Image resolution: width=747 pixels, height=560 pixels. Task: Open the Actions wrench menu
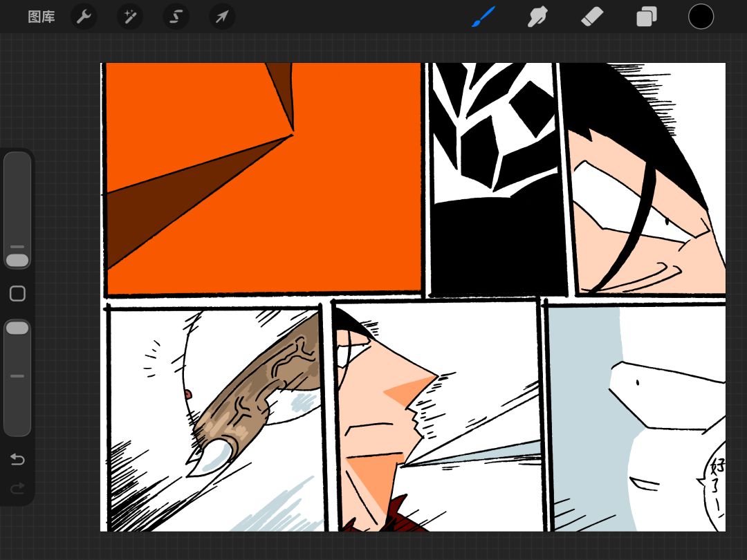84,17
